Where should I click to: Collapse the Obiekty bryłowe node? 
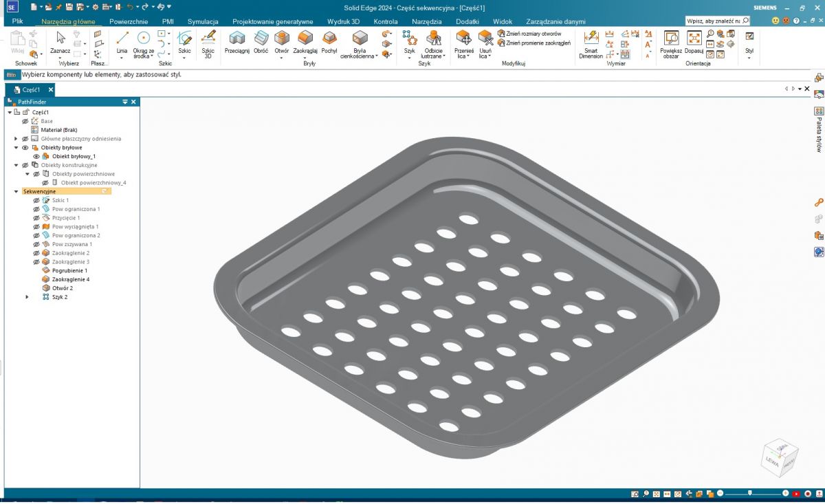16,147
